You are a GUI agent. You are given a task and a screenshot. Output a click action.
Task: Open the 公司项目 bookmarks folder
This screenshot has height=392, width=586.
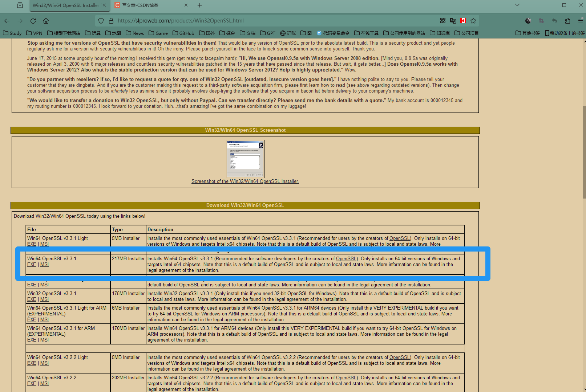coord(467,33)
